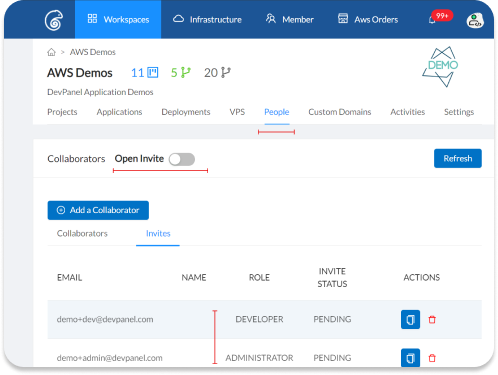Click PENDING status in the developer row
This screenshot has width=498, height=375.
(x=332, y=319)
